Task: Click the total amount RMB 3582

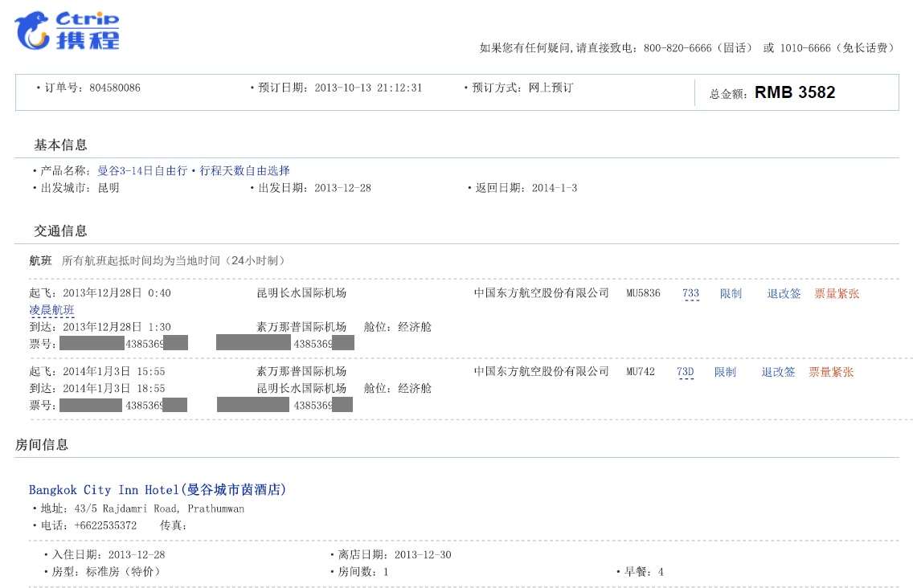Action: click(795, 92)
